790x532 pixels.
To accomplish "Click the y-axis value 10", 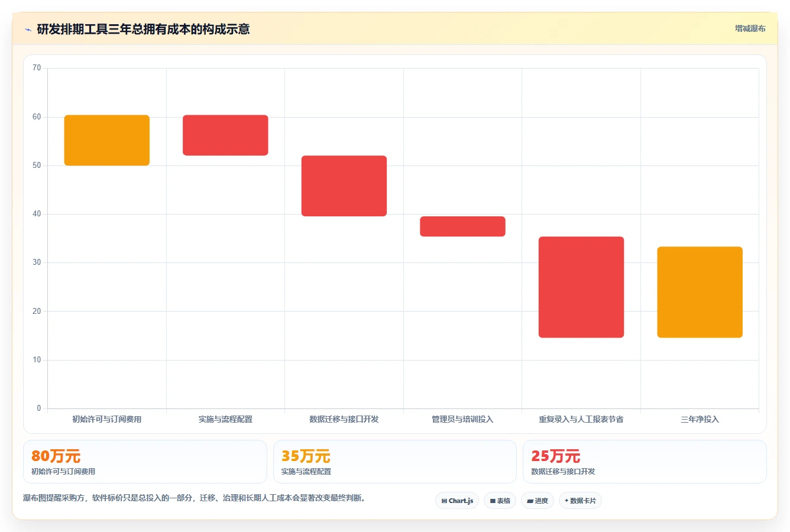I will click(37, 360).
